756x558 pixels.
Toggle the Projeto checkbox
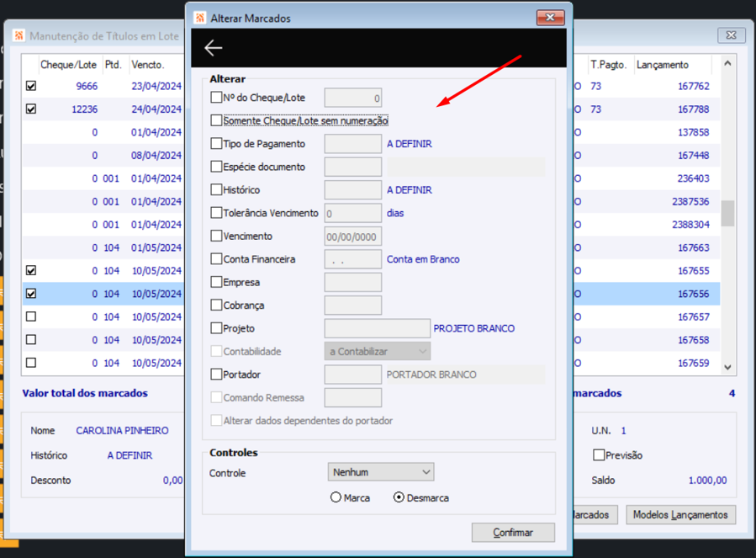pos(216,328)
